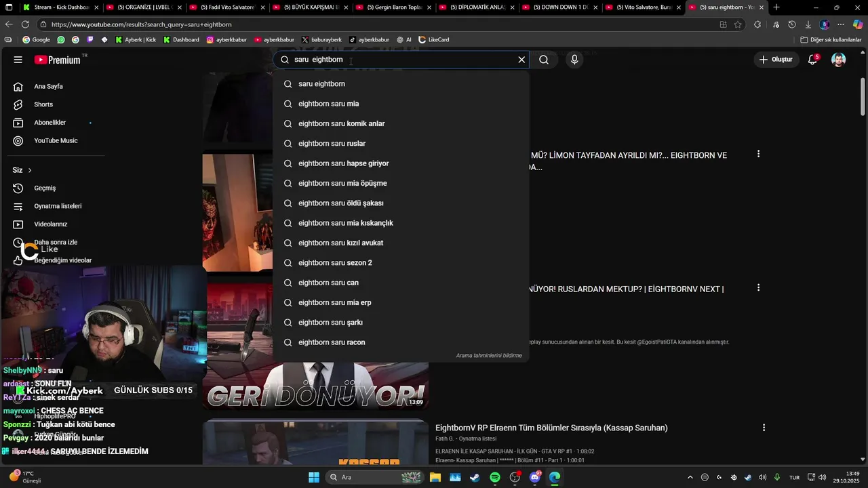Screen dimensions: 868x488
Task: Click the browser address bar
Action: [380, 24]
